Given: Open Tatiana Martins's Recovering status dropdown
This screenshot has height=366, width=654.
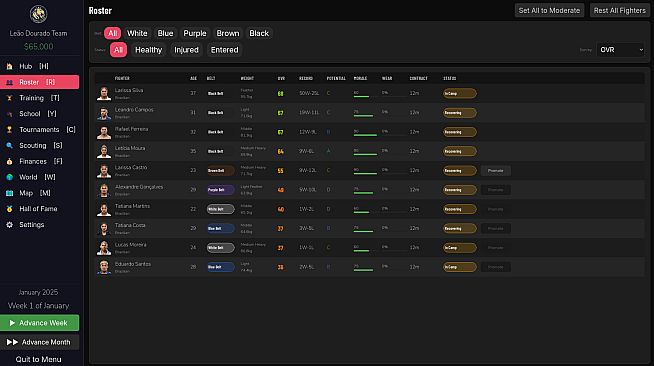Looking at the screenshot, I should [x=460, y=209].
